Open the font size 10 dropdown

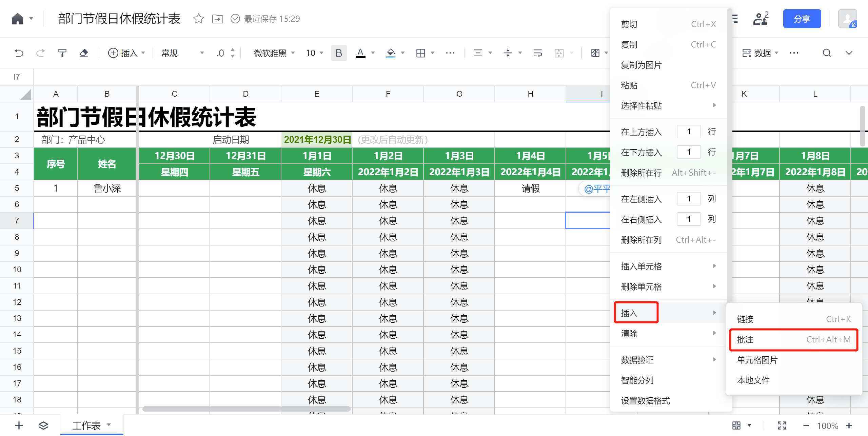[x=314, y=53]
